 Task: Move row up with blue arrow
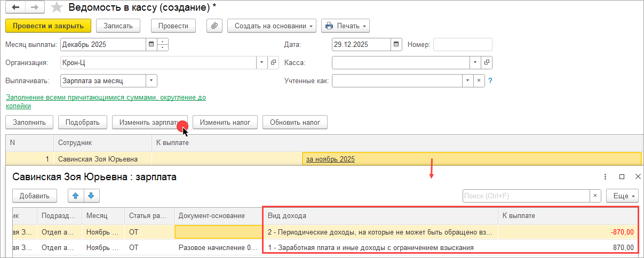(75, 196)
